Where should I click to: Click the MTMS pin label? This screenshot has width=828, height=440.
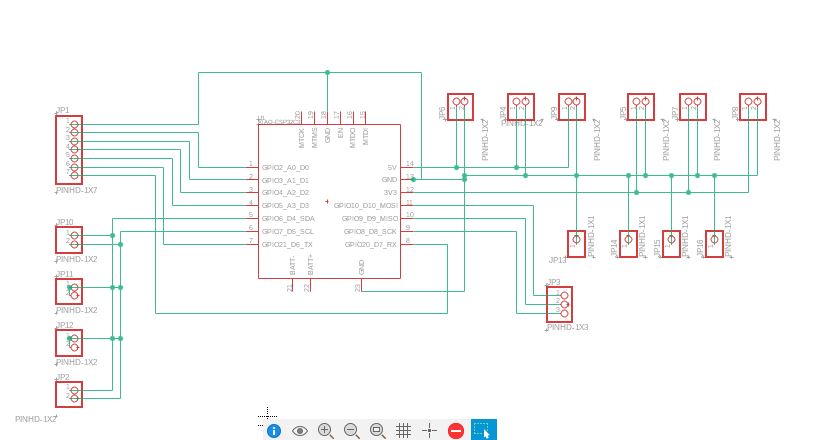[x=315, y=138]
